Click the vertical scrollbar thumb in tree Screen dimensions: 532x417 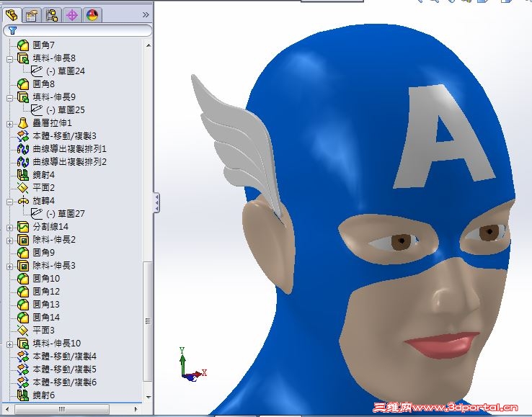pos(148,321)
